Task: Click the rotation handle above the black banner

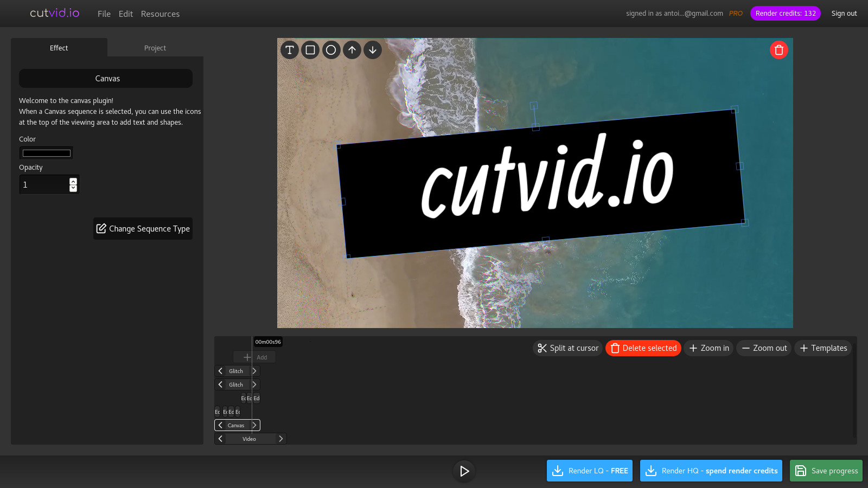Action: tap(534, 106)
